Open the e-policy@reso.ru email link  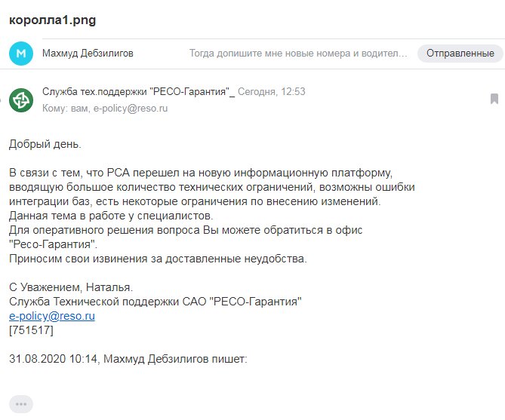(x=52, y=316)
